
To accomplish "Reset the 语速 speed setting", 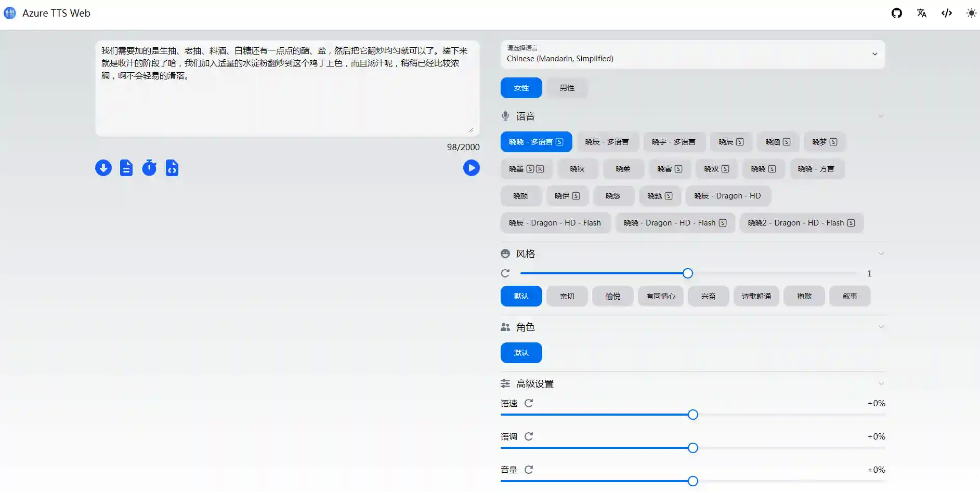I will (x=529, y=403).
